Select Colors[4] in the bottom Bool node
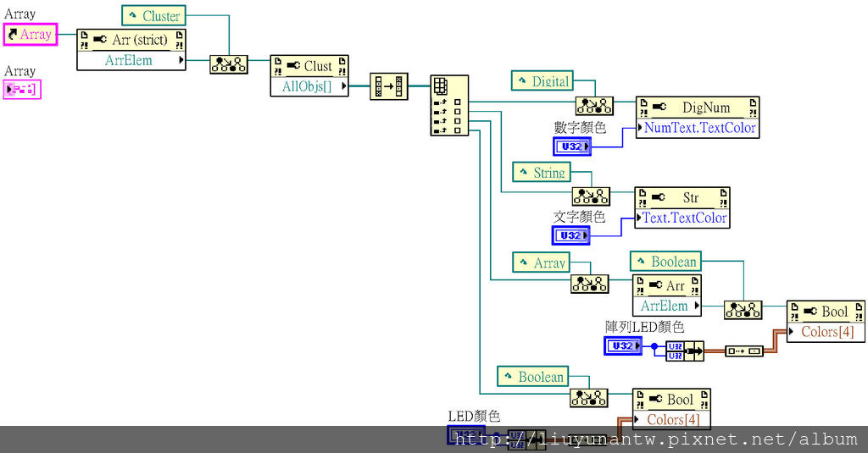 click(671, 420)
